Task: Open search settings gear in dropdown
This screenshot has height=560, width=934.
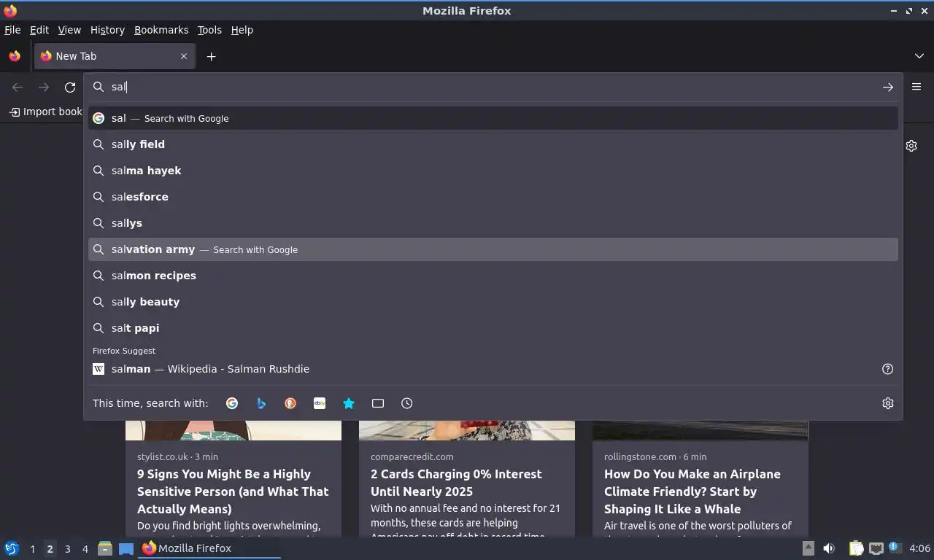Action: tap(888, 403)
